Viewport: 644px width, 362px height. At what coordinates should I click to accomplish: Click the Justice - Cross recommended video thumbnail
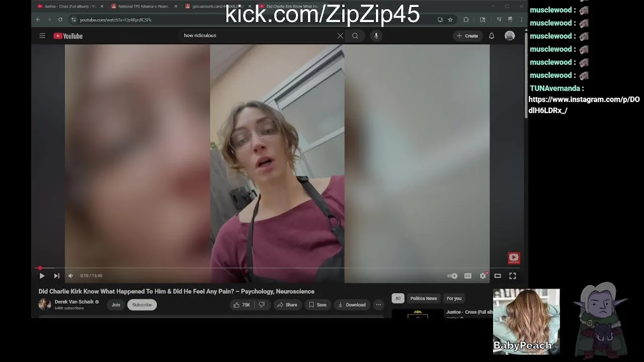(418, 315)
